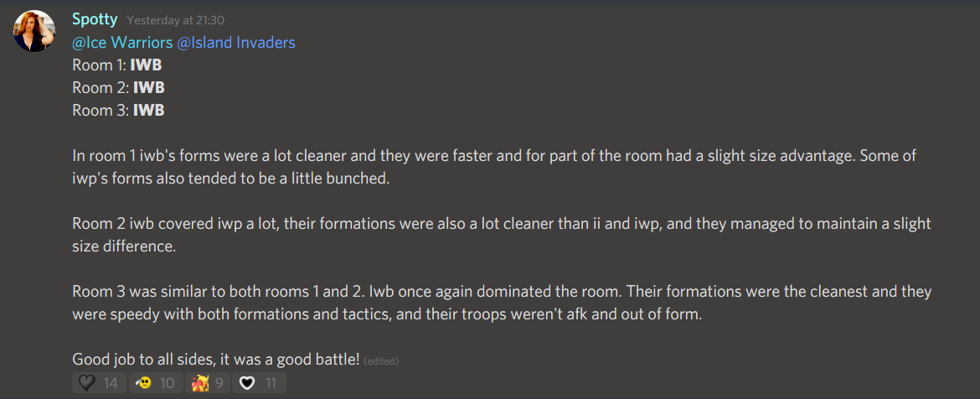This screenshot has height=399, width=980.
Task: Click the bold IWB after Room 2
Action: click(x=148, y=87)
